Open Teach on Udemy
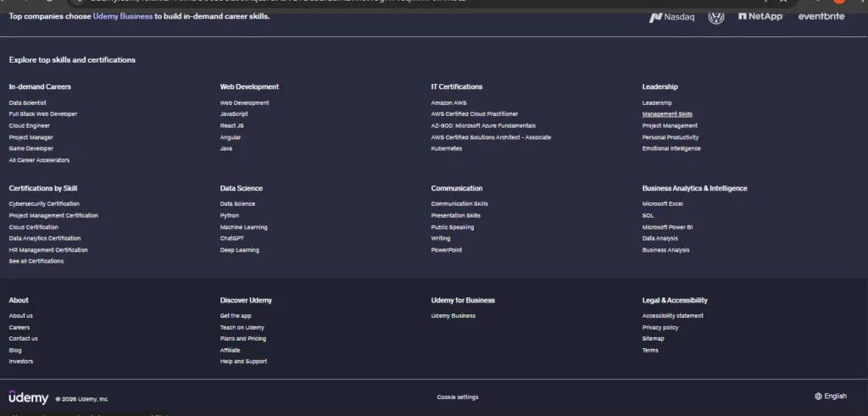The width and height of the screenshot is (868, 416). pyautogui.click(x=242, y=328)
